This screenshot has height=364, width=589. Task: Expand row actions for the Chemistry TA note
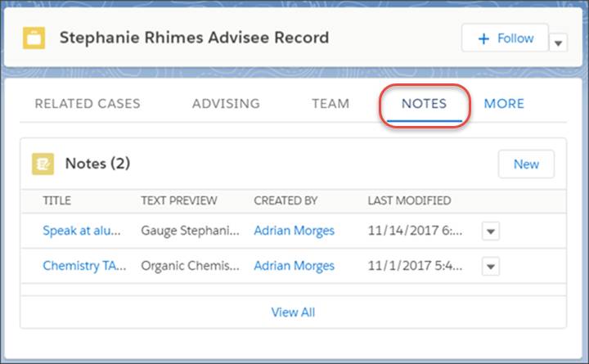point(491,267)
